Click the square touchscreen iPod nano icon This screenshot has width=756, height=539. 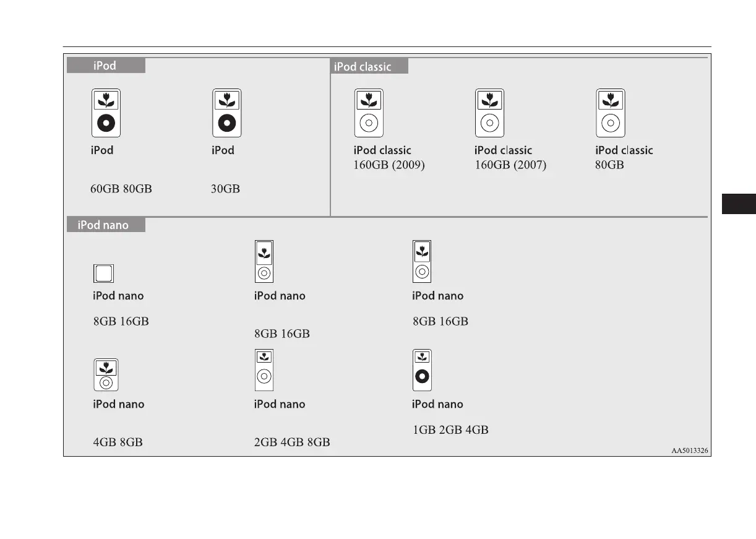coord(104,274)
